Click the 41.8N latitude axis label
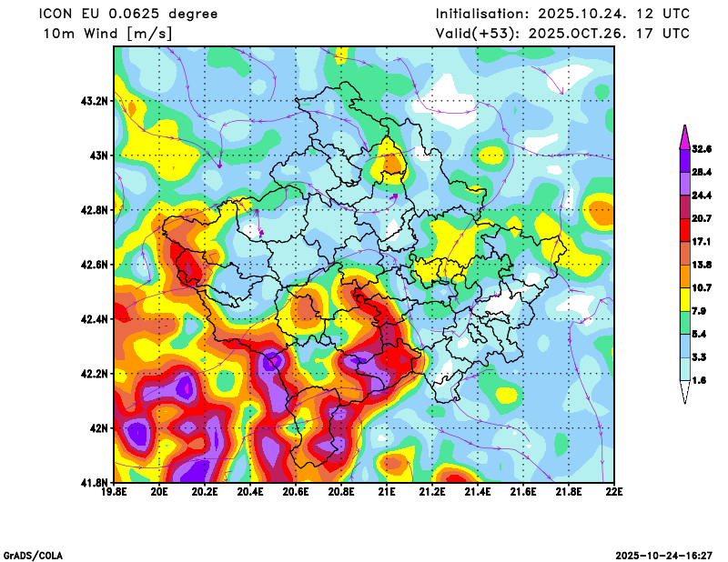728x562 pixels. [x=95, y=482]
